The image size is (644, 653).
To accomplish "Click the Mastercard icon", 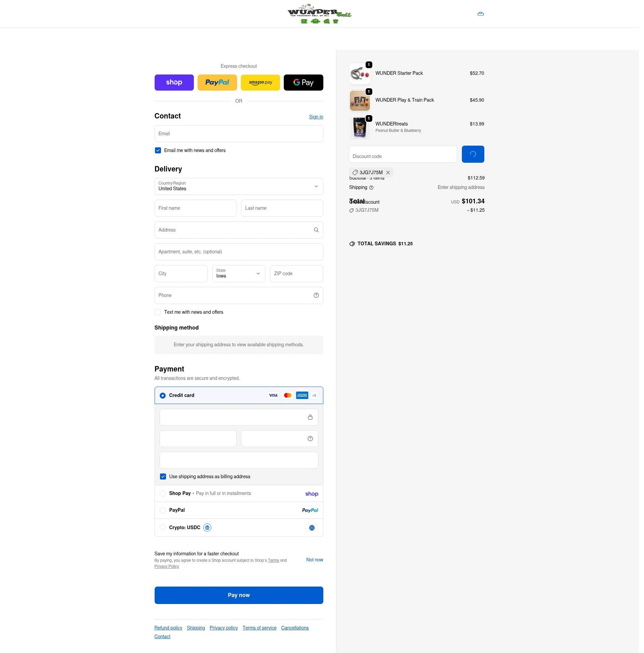I will (x=288, y=395).
